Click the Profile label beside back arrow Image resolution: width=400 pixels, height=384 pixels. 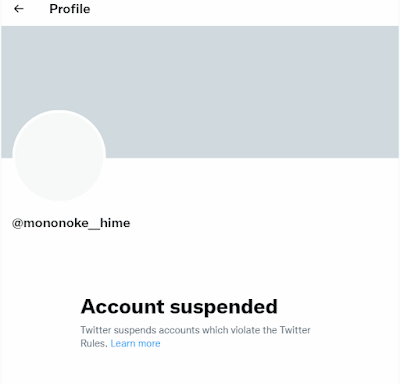[70, 9]
